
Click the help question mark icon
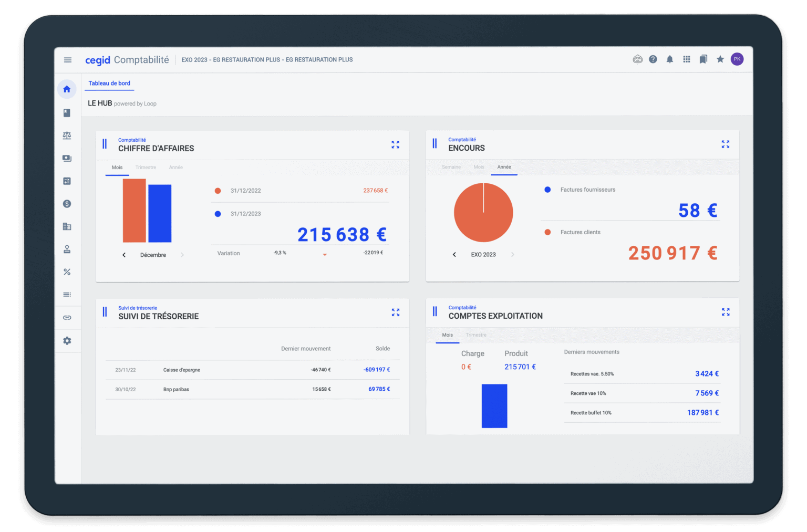pos(653,59)
